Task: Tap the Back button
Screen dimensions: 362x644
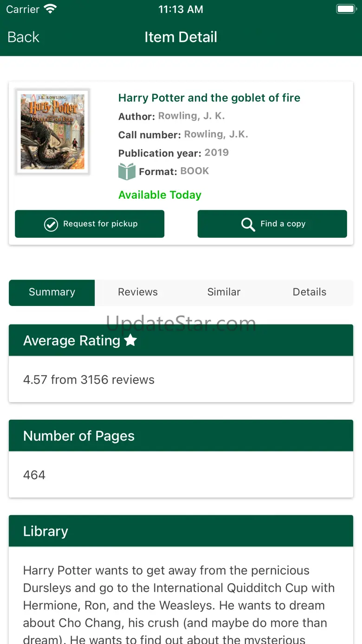Action: coord(23,37)
